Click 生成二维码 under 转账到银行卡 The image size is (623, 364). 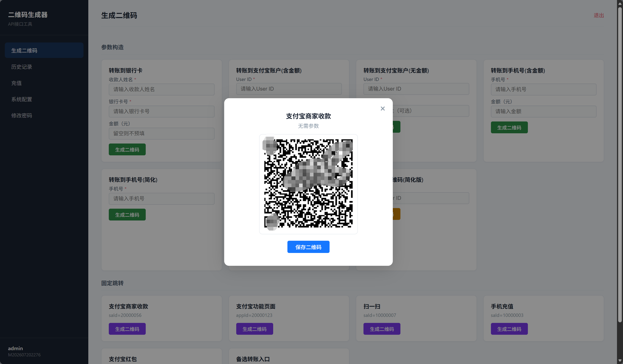127,149
